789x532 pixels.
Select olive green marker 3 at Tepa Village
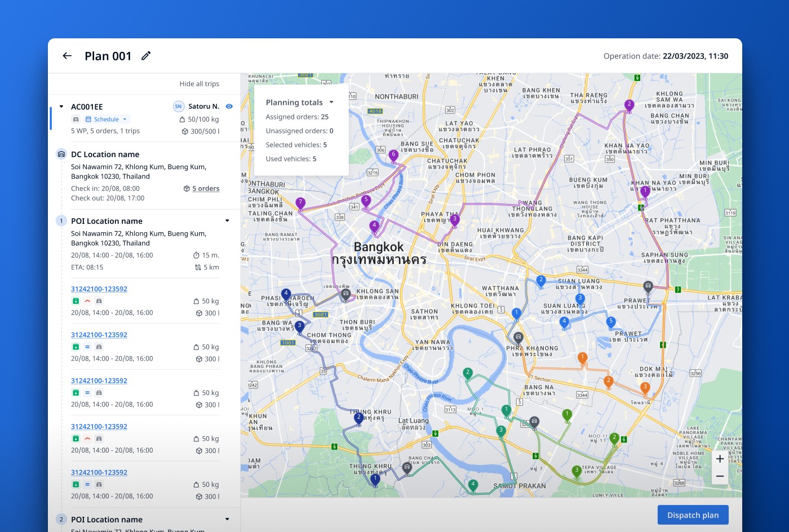576,471
